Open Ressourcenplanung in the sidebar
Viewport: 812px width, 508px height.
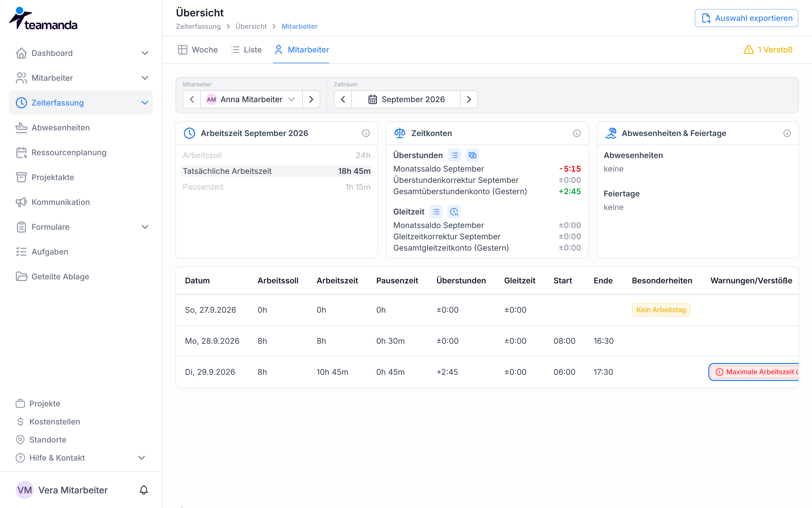click(x=81, y=152)
